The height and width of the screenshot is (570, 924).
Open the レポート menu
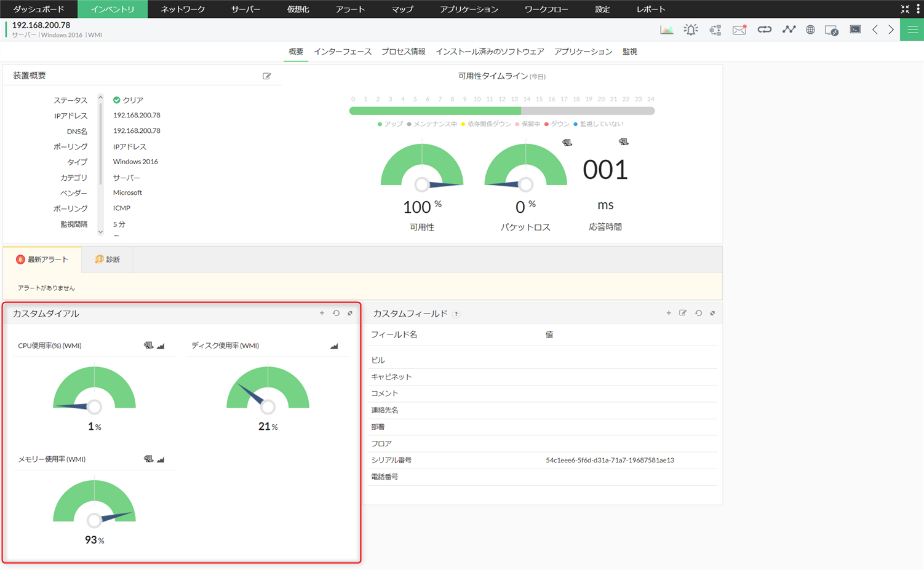[x=651, y=9]
